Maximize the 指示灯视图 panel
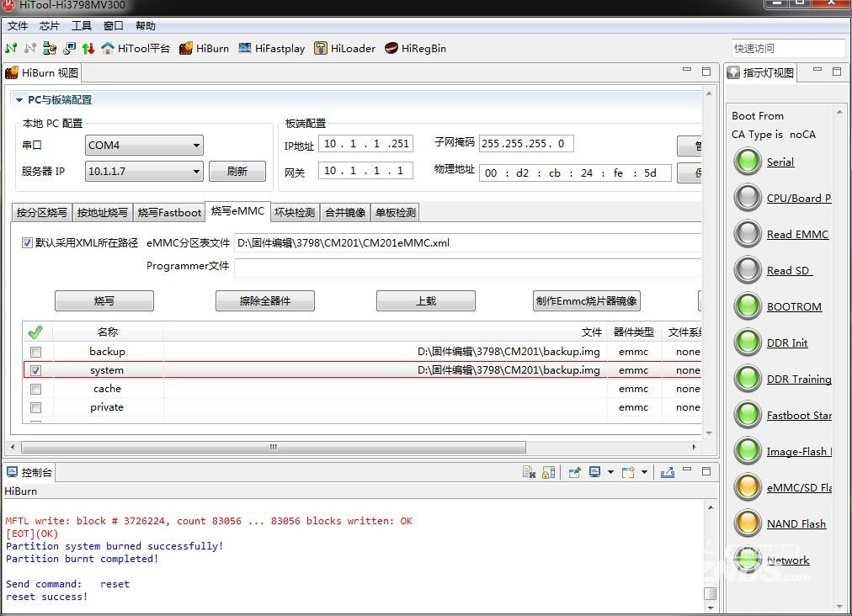The width and height of the screenshot is (852, 616). [837, 72]
